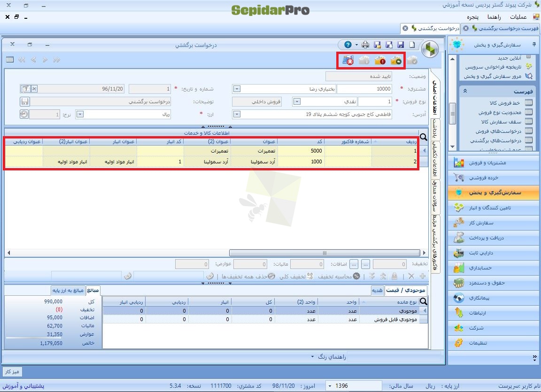The image size is (541, 392).
Task: Close the درخواست برگشتی document tab
Action: click(405, 28)
